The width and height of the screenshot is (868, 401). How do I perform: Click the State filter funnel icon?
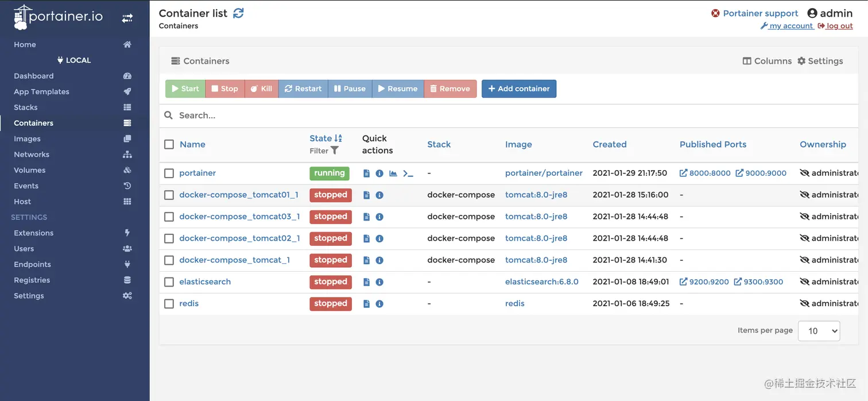335,151
